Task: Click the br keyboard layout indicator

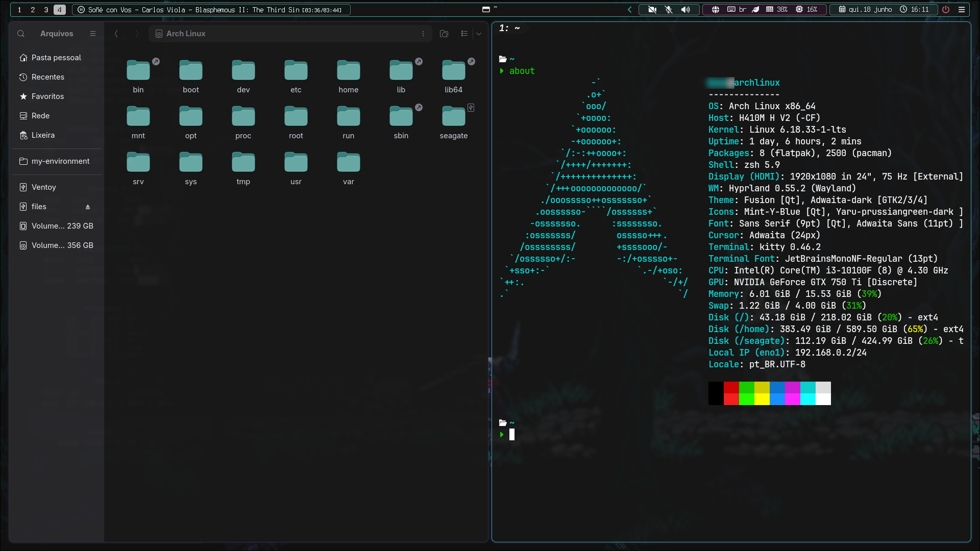Action: (x=737, y=10)
